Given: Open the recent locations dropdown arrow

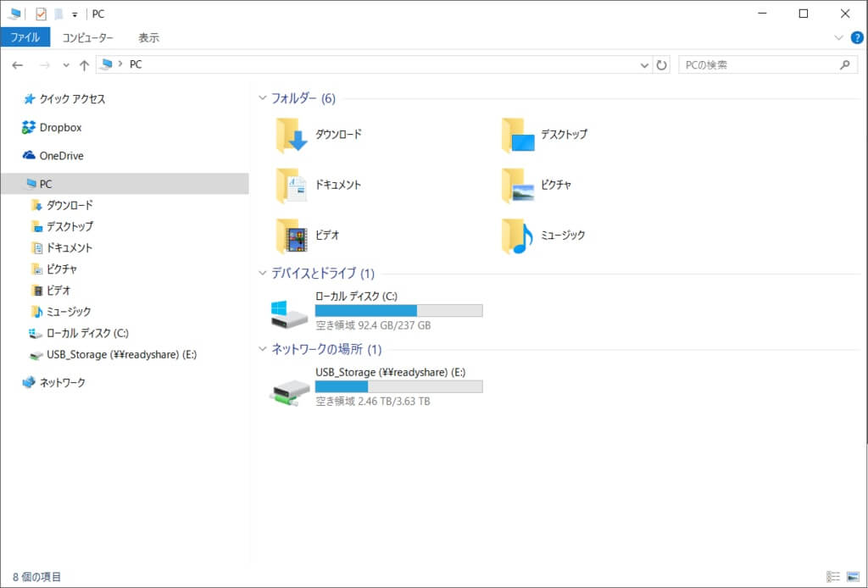Looking at the screenshot, I should 66,65.
